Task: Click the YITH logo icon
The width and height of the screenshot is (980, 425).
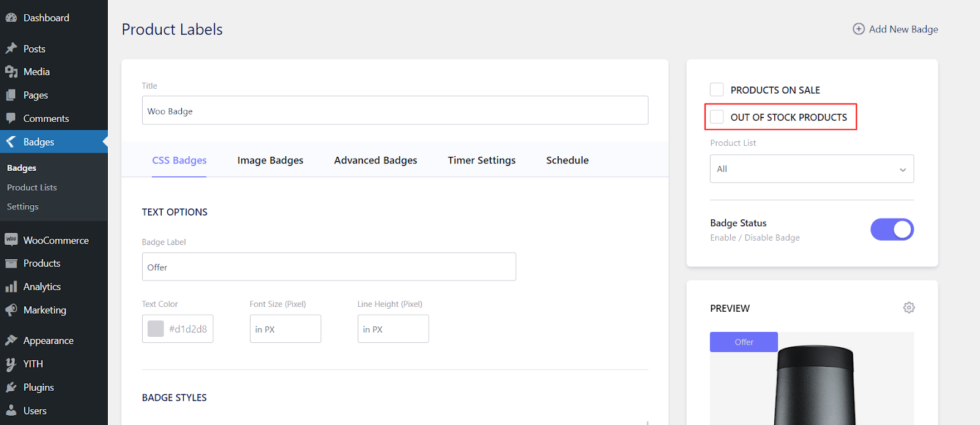Action: point(11,364)
